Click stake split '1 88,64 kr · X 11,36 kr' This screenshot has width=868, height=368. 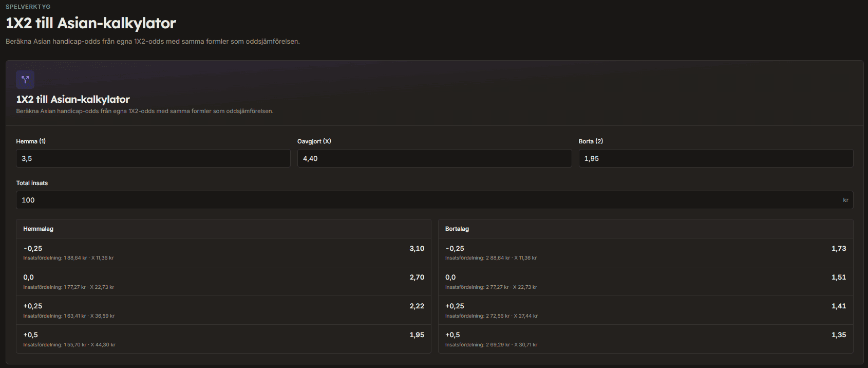88,258
